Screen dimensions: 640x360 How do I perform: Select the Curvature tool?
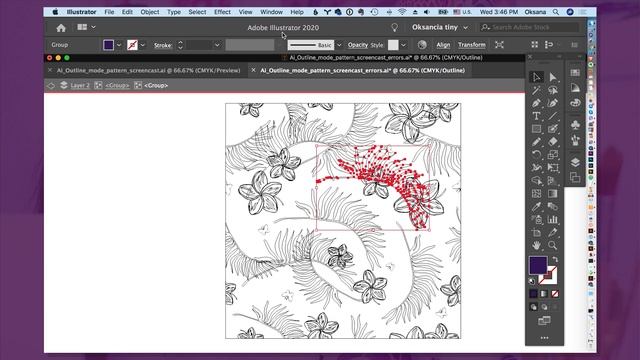[553, 103]
